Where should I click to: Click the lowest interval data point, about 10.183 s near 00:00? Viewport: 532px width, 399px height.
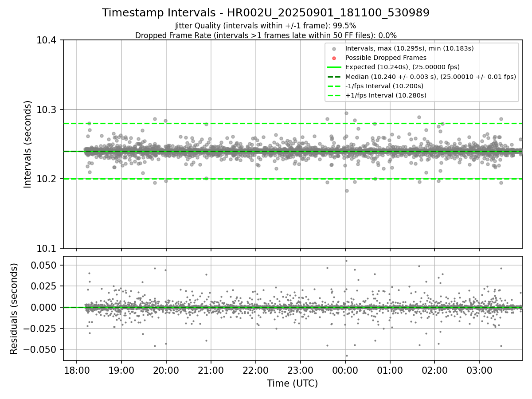(x=347, y=191)
